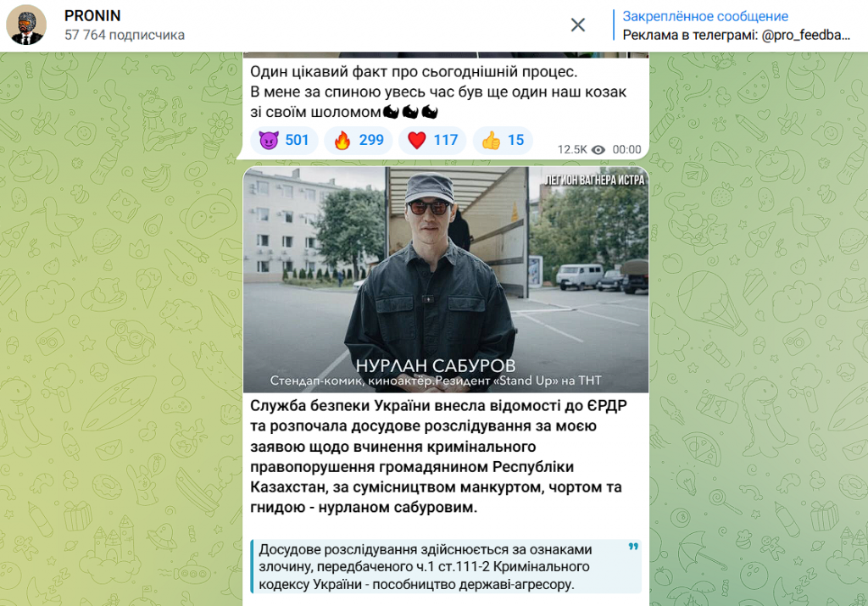Viewport: 868px width, 606px height.
Task: Click the 00:00 message timestamp
Action: coord(626,150)
